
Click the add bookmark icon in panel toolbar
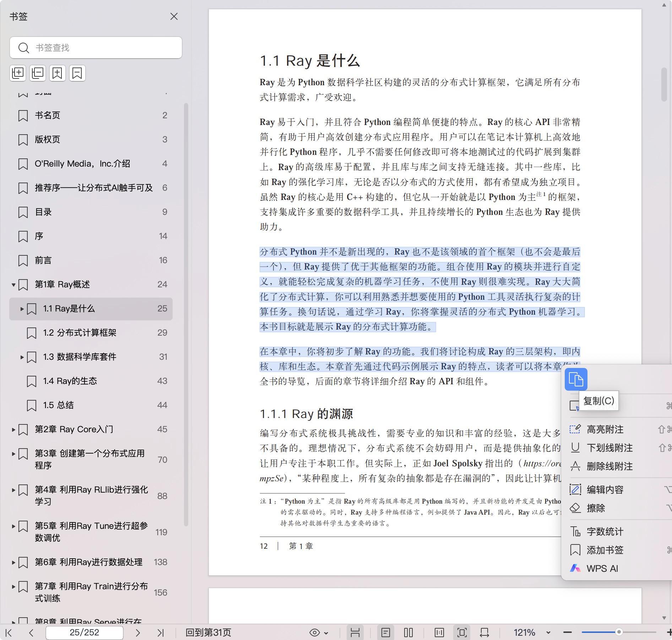58,73
